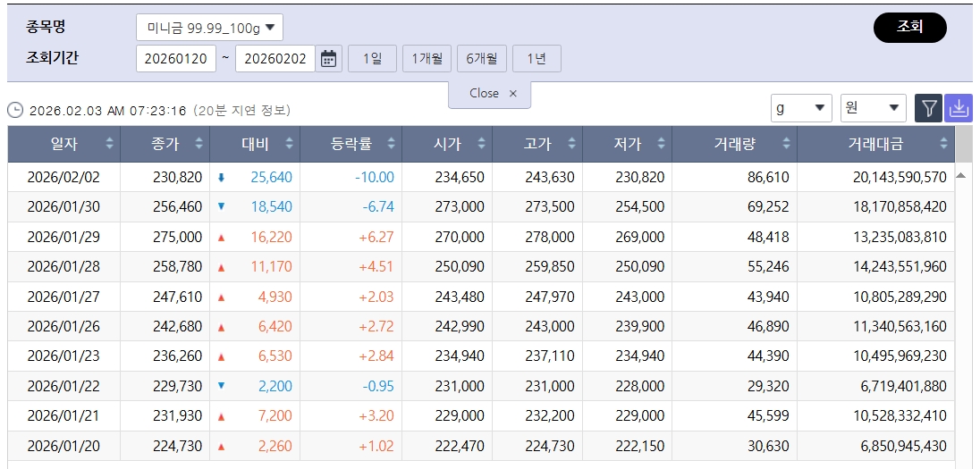Click the download data icon

959,109
